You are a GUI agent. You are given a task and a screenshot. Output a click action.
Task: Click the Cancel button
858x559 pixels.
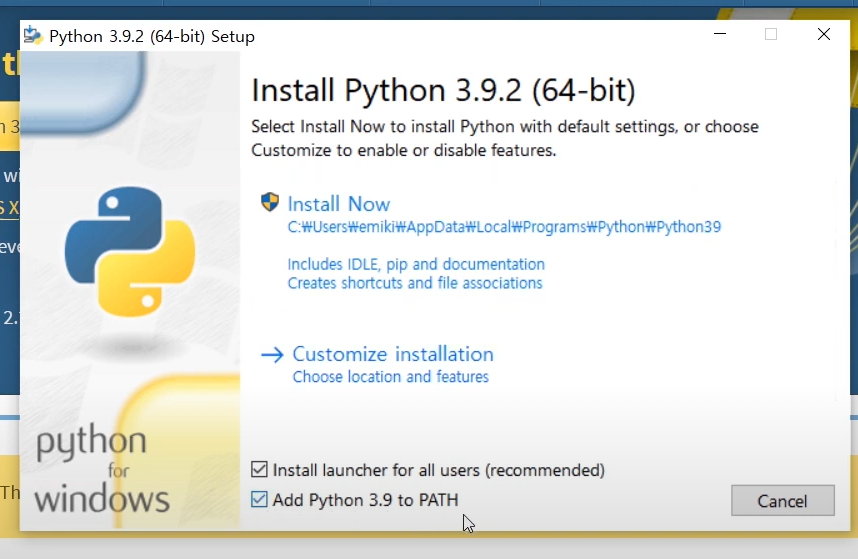coord(782,500)
